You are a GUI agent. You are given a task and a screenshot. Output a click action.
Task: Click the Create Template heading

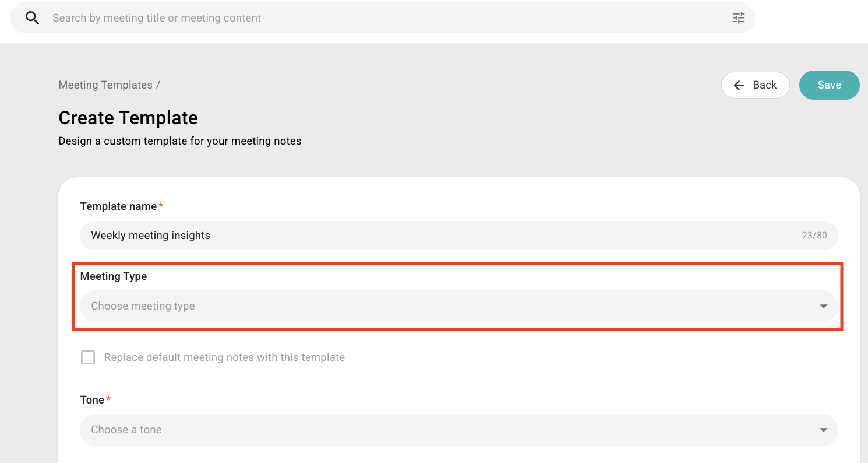pyautogui.click(x=128, y=118)
